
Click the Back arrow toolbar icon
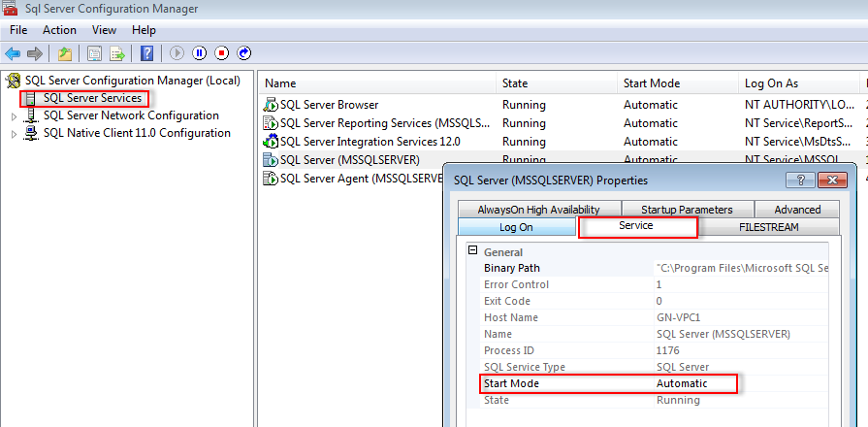[13, 53]
